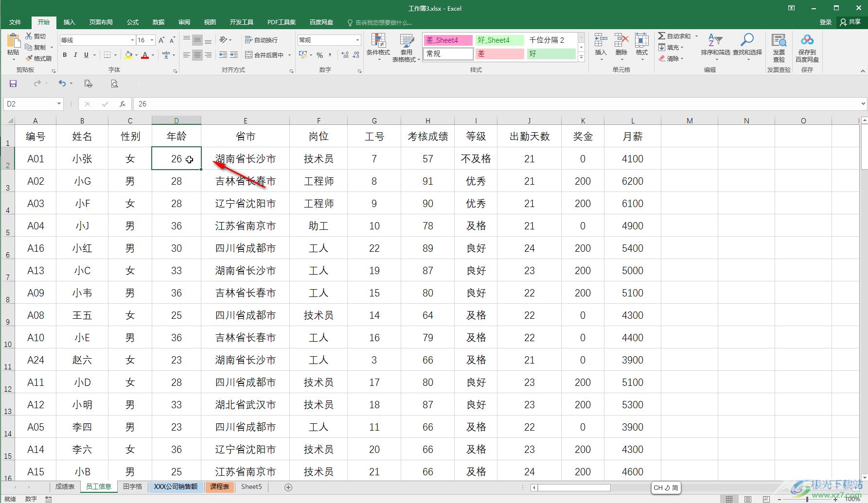Toggle center horizontal alignment
The width and height of the screenshot is (868, 503).
[x=197, y=55]
